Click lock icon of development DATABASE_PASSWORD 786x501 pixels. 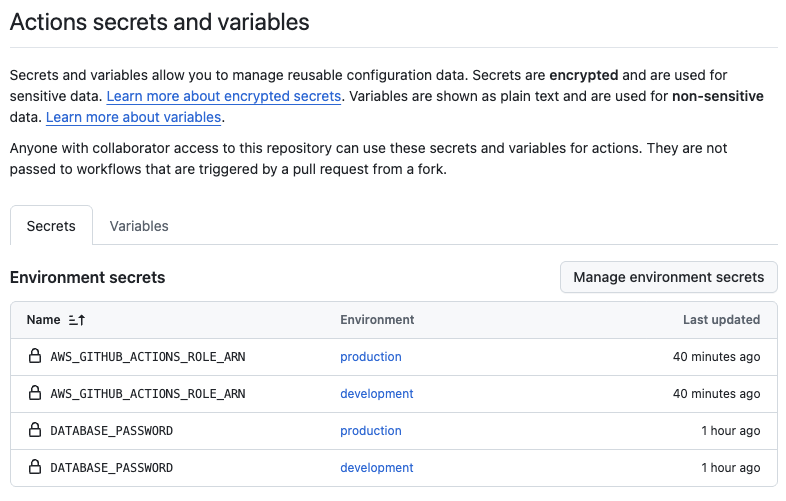(x=35, y=467)
